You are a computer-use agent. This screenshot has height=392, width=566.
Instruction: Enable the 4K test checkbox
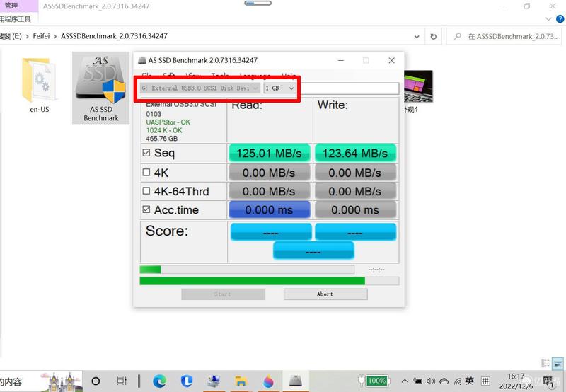click(146, 172)
